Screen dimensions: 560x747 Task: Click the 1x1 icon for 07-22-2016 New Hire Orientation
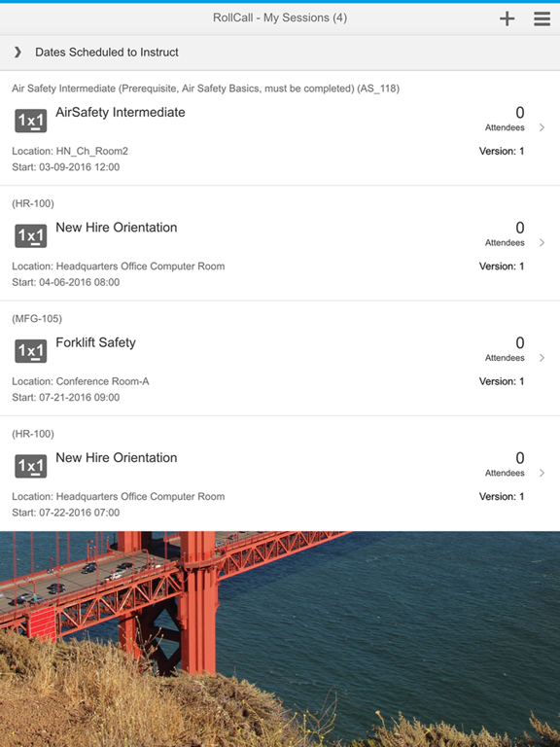tap(31, 466)
